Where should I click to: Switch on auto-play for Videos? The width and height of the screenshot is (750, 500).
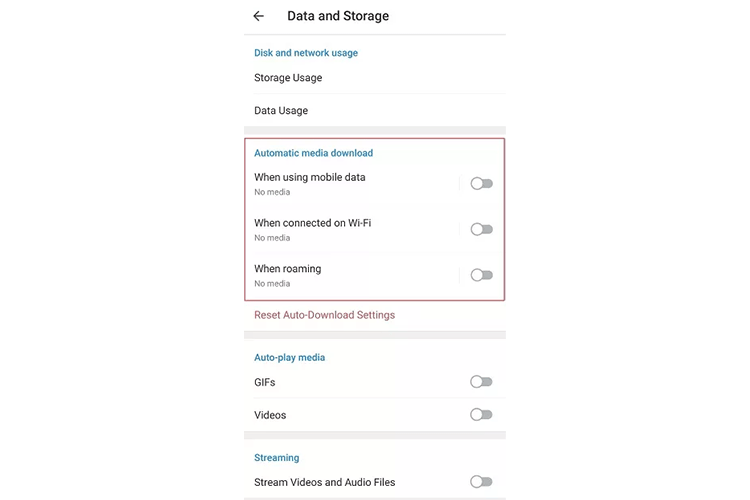click(x=481, y=415)
